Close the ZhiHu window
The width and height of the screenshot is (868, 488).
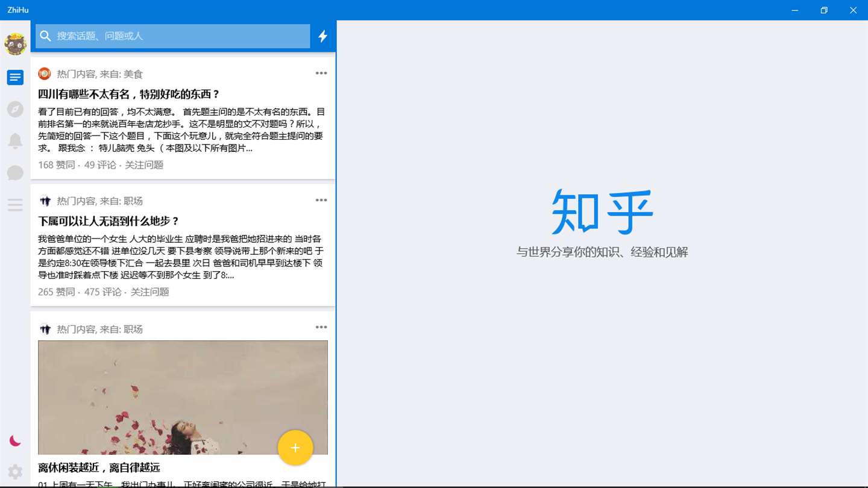853,10
